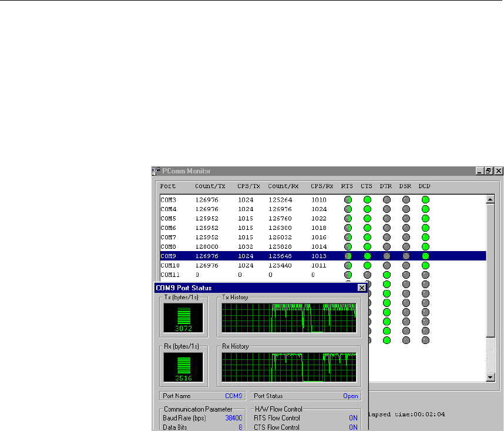504x431 pixels.
Task: Click the PComm Monitor title bar application icon
Action: point(156,171)
